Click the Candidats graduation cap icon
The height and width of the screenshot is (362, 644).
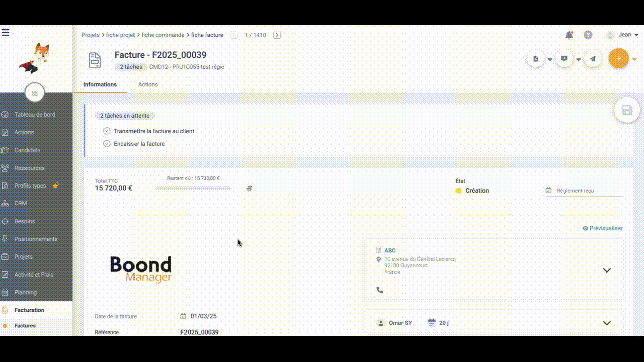tap(5, 150)
